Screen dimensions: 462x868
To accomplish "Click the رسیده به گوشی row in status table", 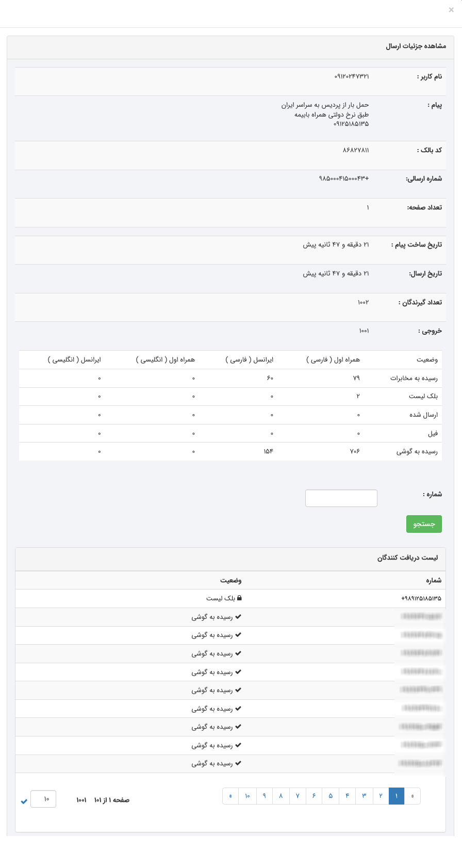I will [417, 451].
